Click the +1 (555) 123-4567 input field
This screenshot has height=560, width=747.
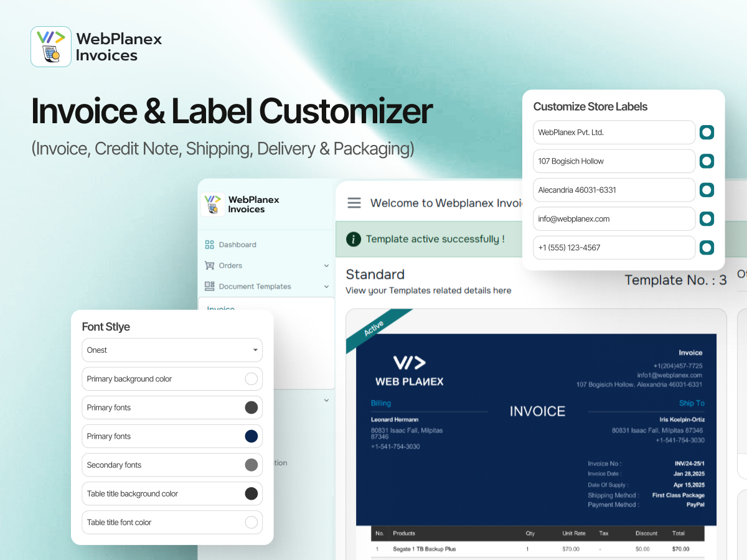(614, 248)
